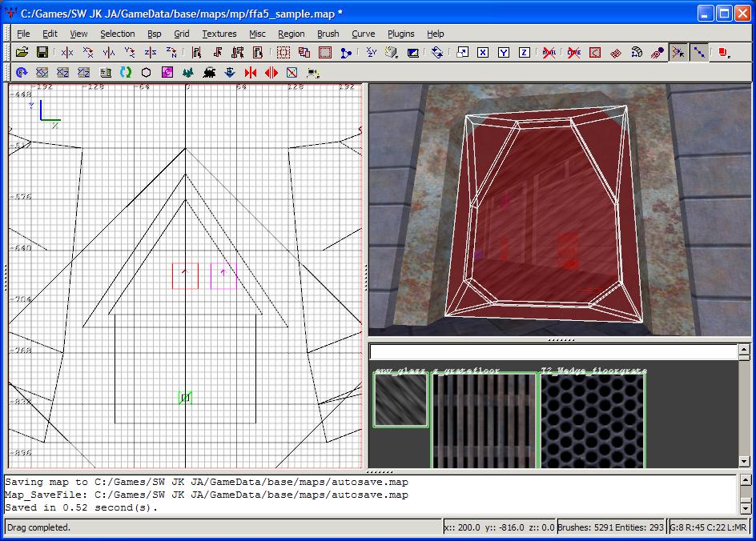Rotate selection around the Y axis
This screenshot has width=756, height=541.
(129, 52)
